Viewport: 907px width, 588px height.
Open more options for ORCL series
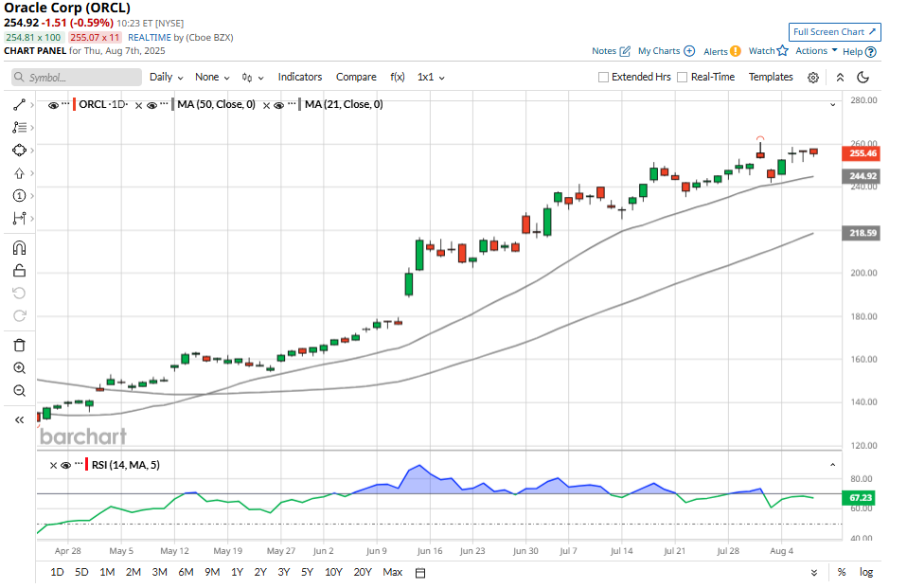65,103
